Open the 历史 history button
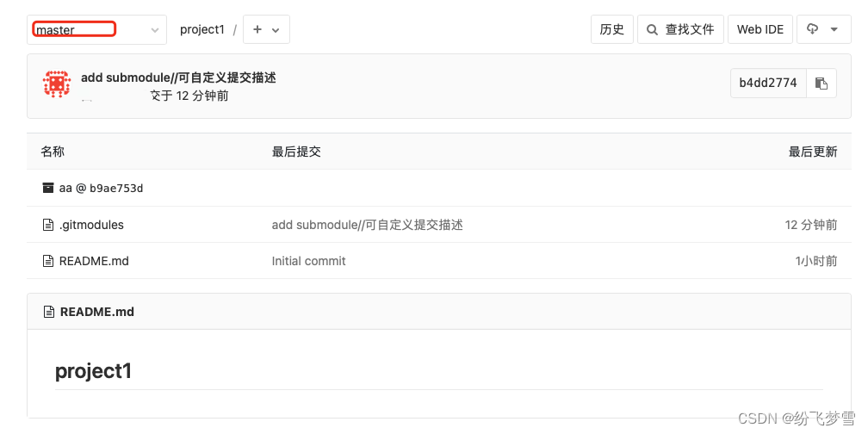 pos(611,29)
